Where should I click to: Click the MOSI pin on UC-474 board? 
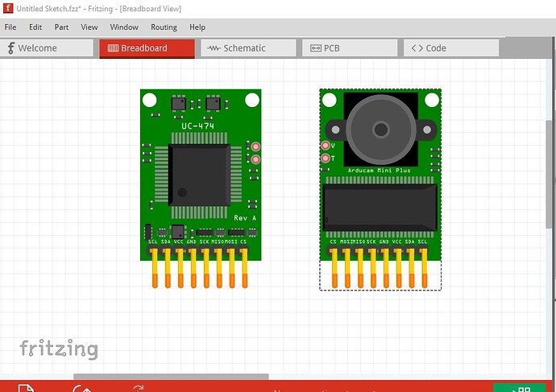(231, 268)
